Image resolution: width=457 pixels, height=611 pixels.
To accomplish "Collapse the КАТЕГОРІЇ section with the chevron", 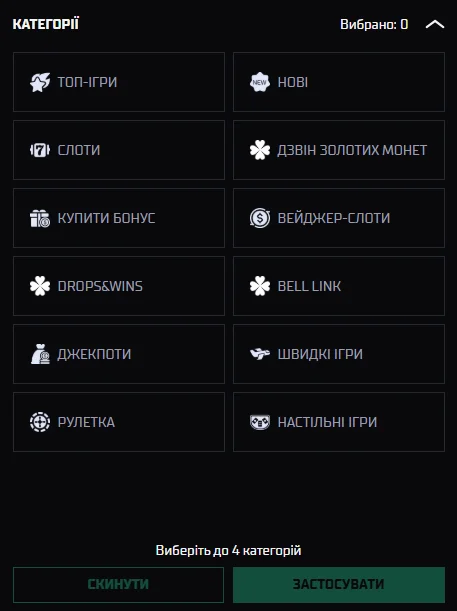I will (435, 25).
